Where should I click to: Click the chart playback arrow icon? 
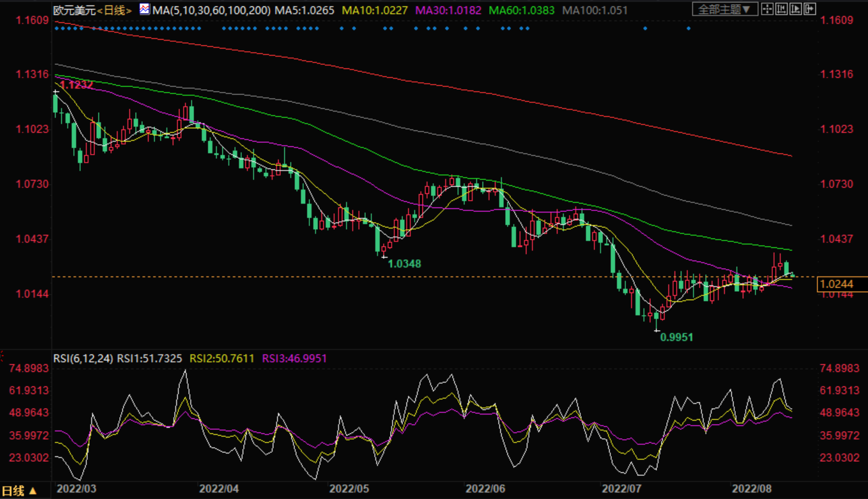click(x=795, y=9)
